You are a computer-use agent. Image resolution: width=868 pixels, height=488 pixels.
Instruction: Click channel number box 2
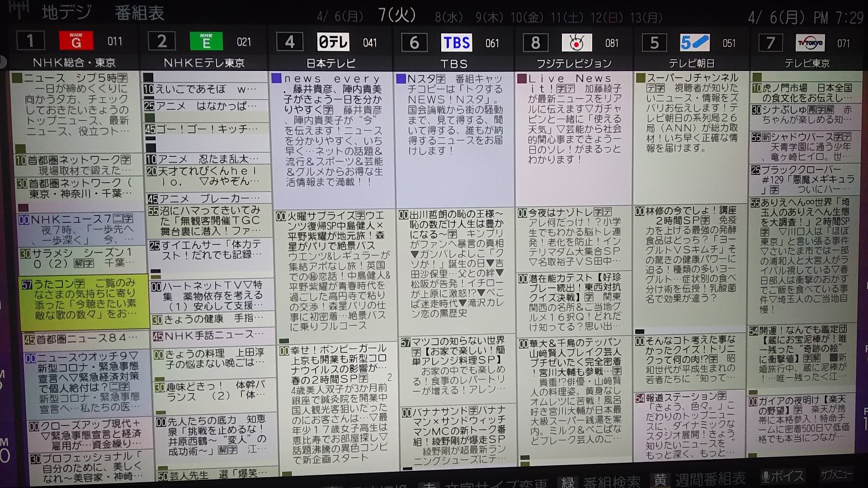pos(162,41)
